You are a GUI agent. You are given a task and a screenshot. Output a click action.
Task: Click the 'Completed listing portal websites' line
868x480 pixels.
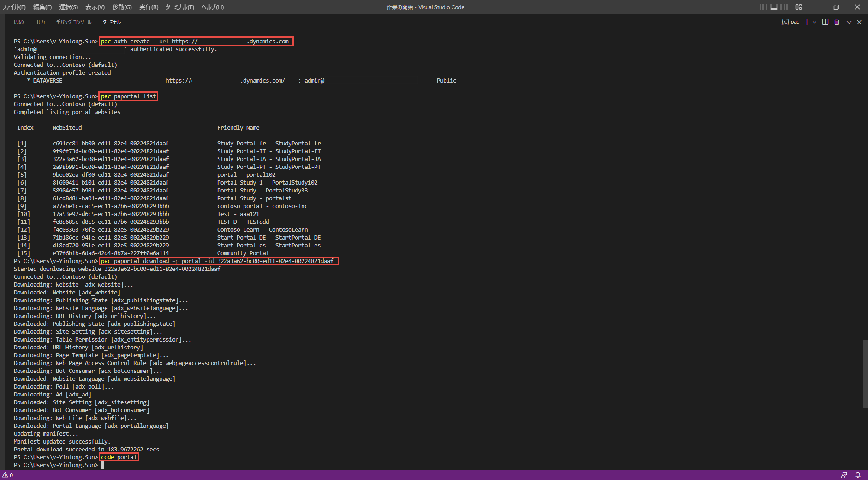pos(67,112)
